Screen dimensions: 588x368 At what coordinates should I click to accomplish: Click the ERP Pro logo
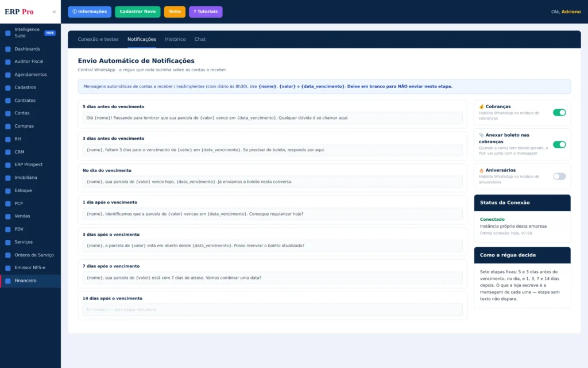pyautogui.click(x=19, y=11)
